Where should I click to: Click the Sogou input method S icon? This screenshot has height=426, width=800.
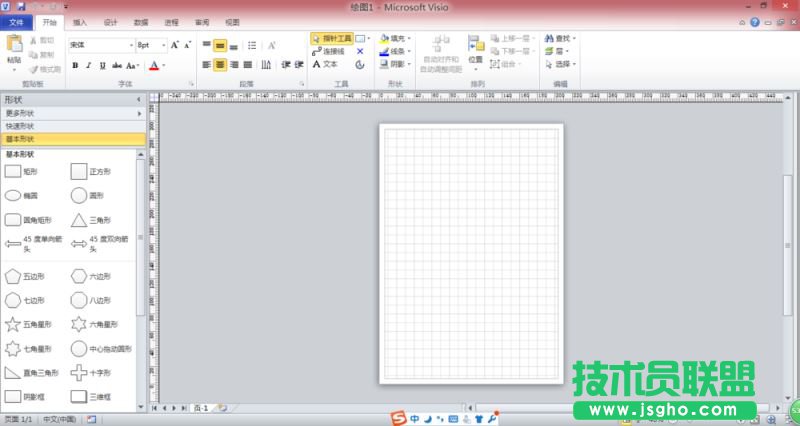(x=399, y=419)
